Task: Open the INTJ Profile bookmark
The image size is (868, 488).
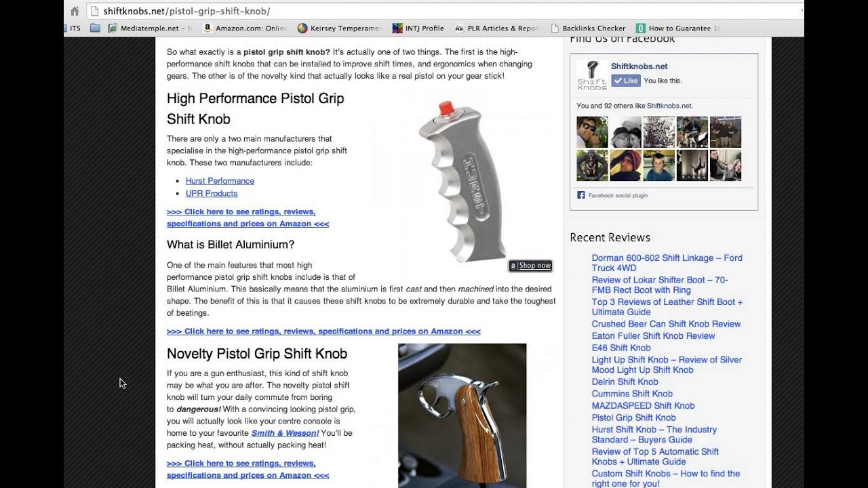Action: pyautogui.click(x=418, y=28)
